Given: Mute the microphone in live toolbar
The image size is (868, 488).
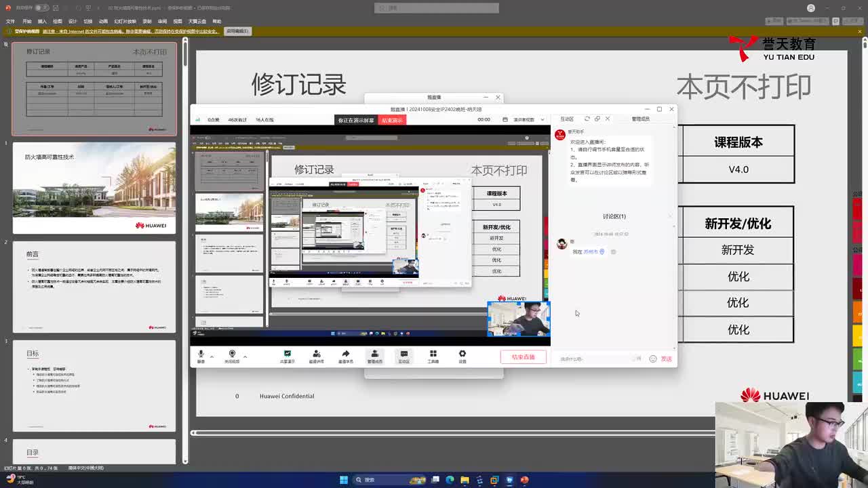Looking at the screenshot, I should click(x=201, y=356).
